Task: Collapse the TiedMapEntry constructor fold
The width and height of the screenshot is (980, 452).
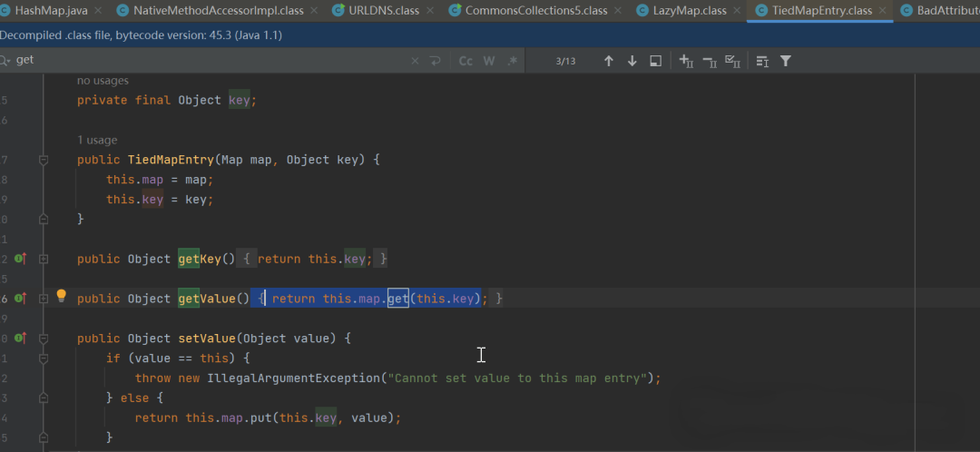Action: pyautogui.click(x=44, y=160)
